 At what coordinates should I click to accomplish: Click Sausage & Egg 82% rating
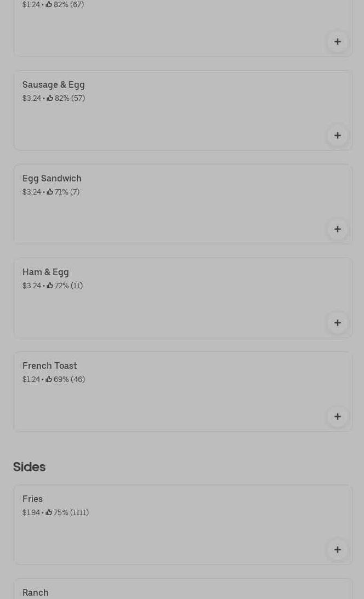[66, 98]
